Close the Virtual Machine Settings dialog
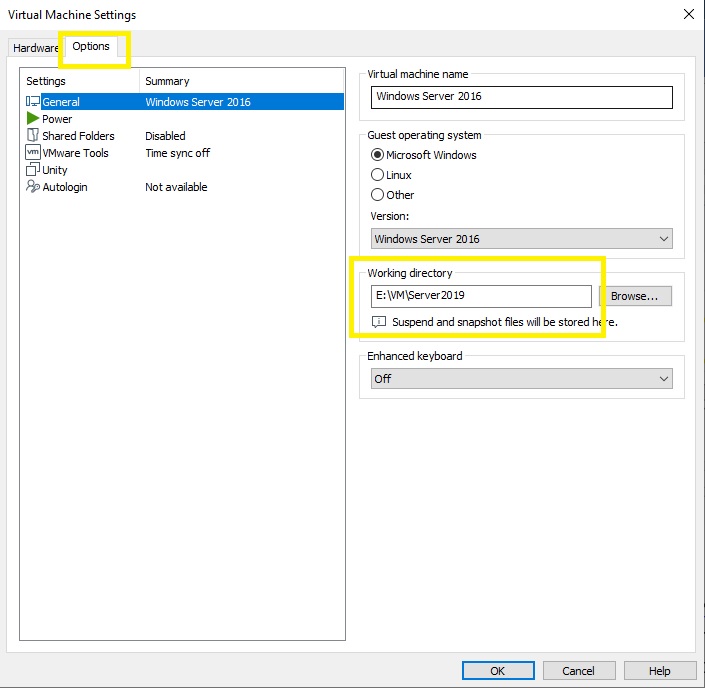705x688 pixels. [x=688, y=14]
